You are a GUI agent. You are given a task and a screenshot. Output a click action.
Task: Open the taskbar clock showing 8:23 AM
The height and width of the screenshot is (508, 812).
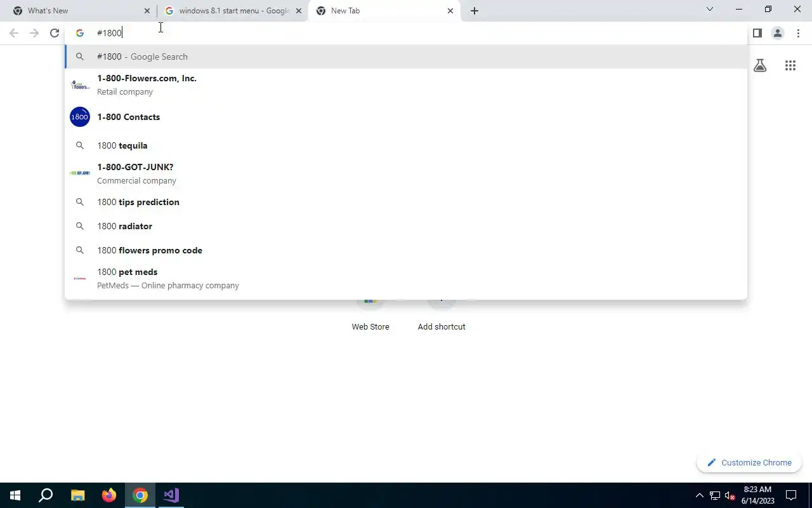(x=757, y=495)
